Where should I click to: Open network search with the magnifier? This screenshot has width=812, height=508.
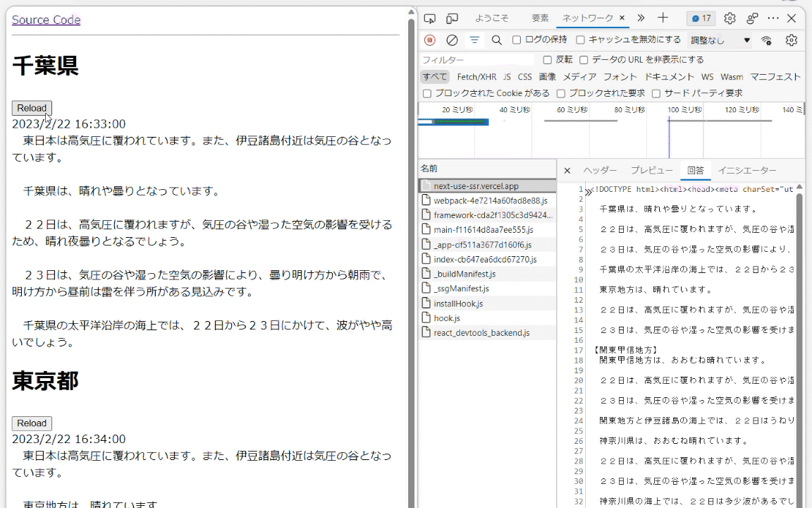pyautogui.click(x=496, y=40)
